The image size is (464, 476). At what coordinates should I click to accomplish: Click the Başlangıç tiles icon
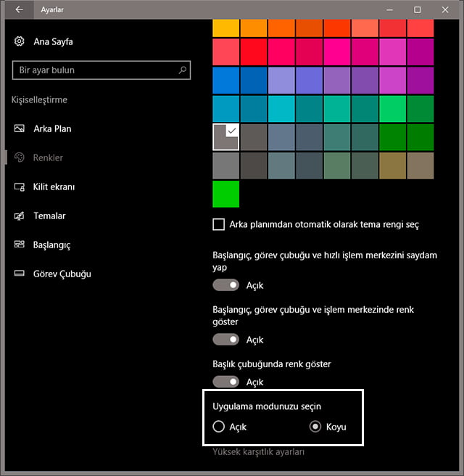[20, 245]
